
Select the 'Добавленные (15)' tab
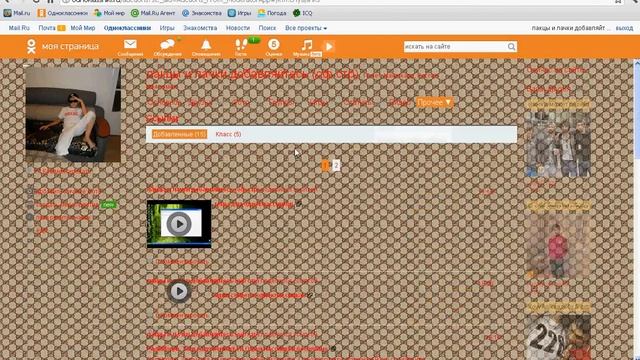(x=179, y=134)
